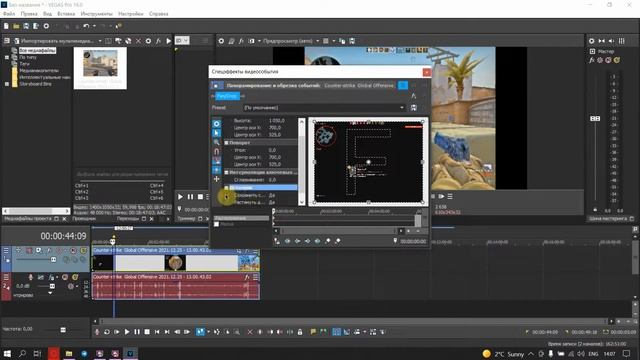This screenshot has height=360, width=640.
Task: Click Move Freely cross-arrow icon in Pan/Crop
Action: click(217, 179)
